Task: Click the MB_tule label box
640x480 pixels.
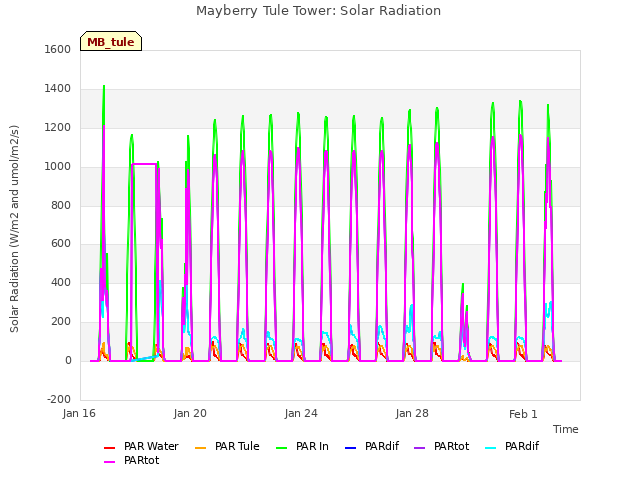Action: click(x=111, y=41)
